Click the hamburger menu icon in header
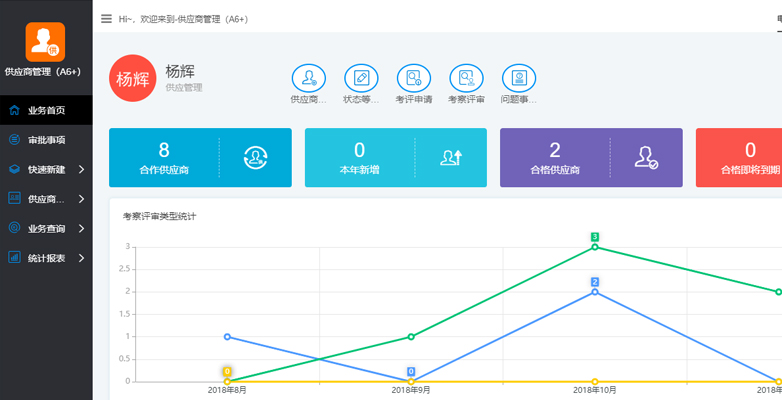The image size is (782, 400). click(x=107, y=18)
